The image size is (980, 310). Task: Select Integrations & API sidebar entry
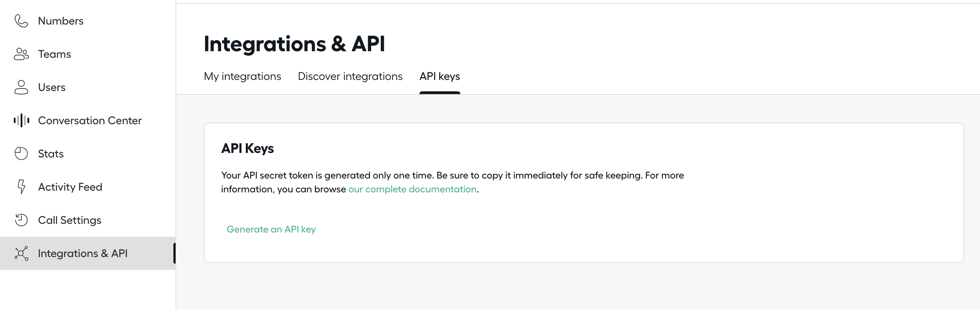(88, 253)
